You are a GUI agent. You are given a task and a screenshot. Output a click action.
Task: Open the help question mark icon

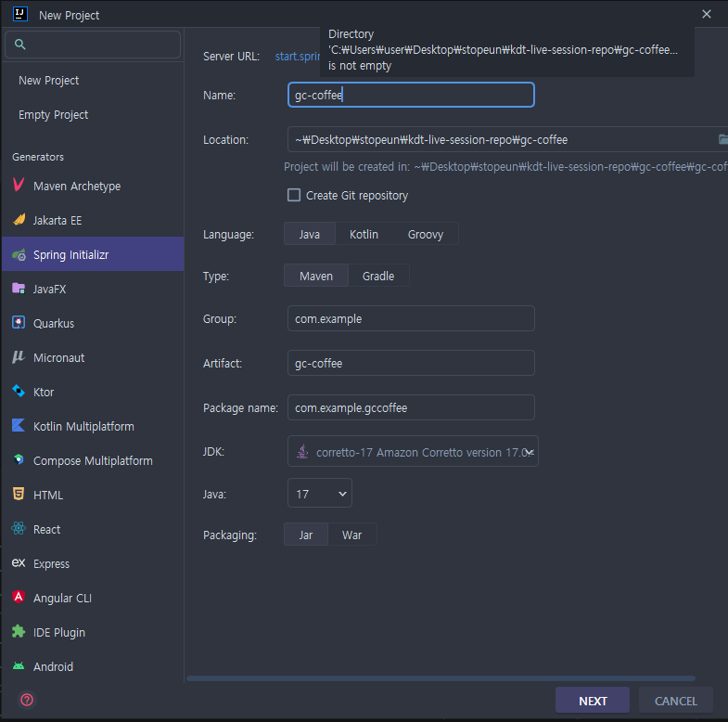[x=27, y=700]
